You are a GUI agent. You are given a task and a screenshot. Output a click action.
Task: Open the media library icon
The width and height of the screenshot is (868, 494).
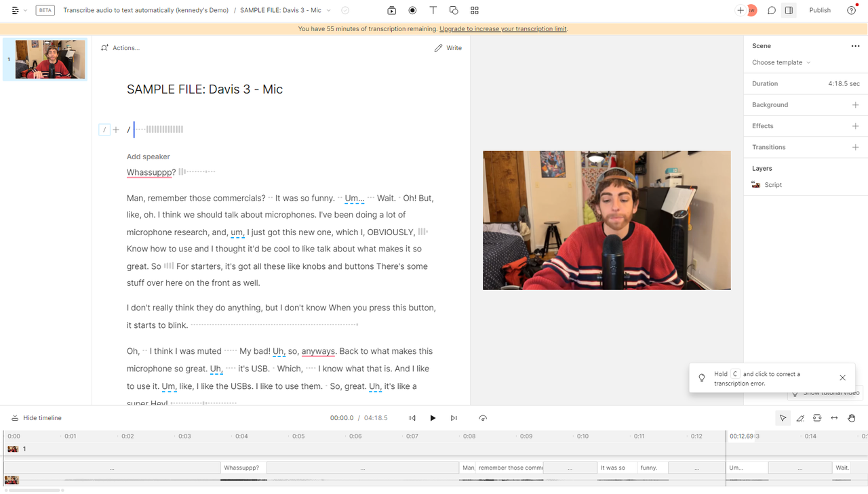tap(391, 10)
